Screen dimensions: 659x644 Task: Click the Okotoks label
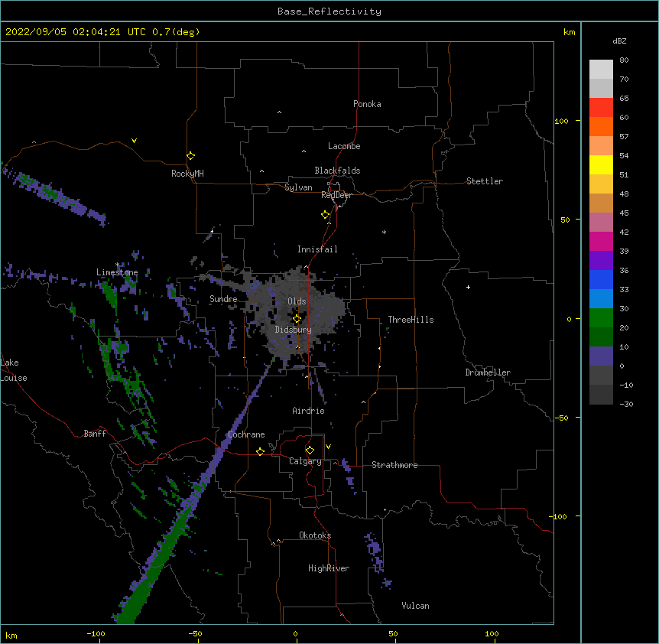[x=315, y=535]
